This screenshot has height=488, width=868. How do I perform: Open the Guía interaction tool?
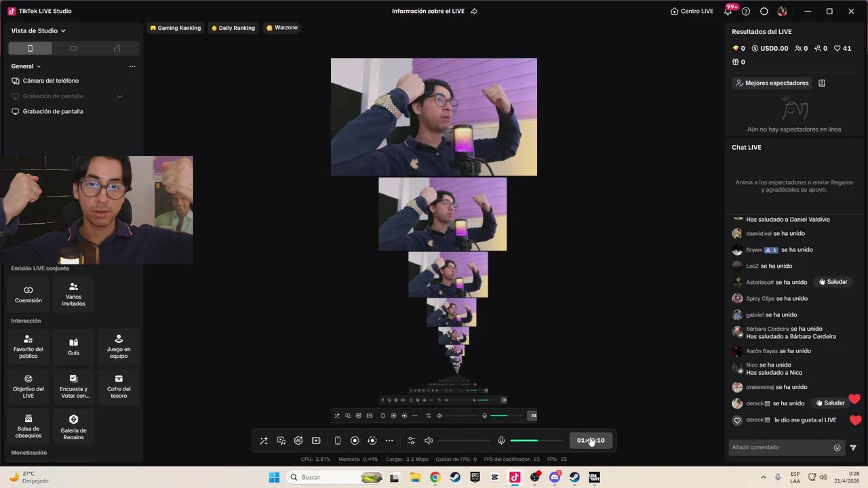click(73, 346)
